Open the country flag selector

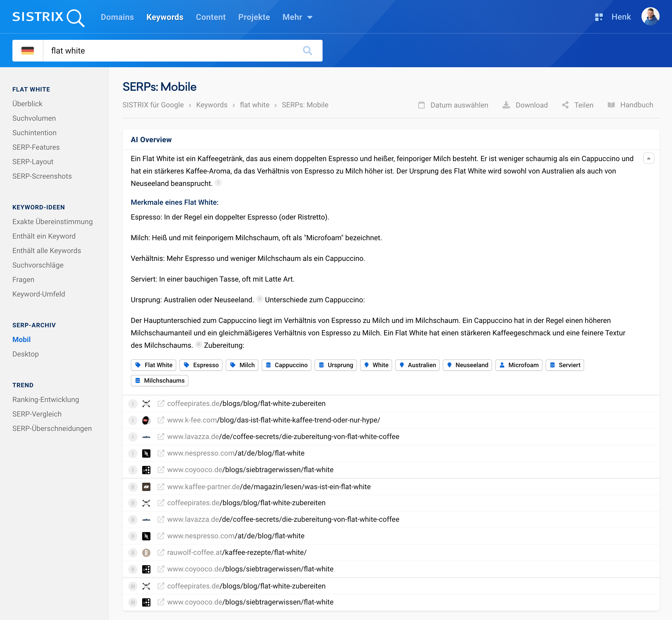(x=28, y=51)
